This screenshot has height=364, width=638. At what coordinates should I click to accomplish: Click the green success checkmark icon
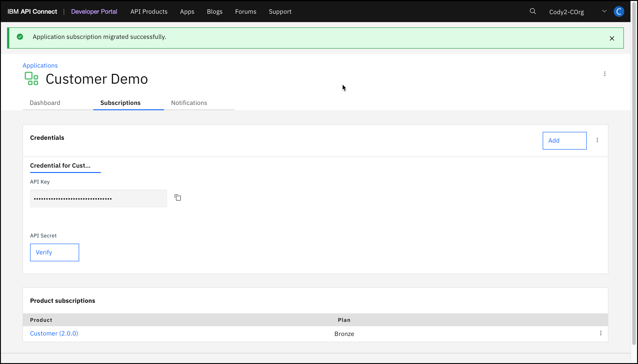(x=20, y=37)
